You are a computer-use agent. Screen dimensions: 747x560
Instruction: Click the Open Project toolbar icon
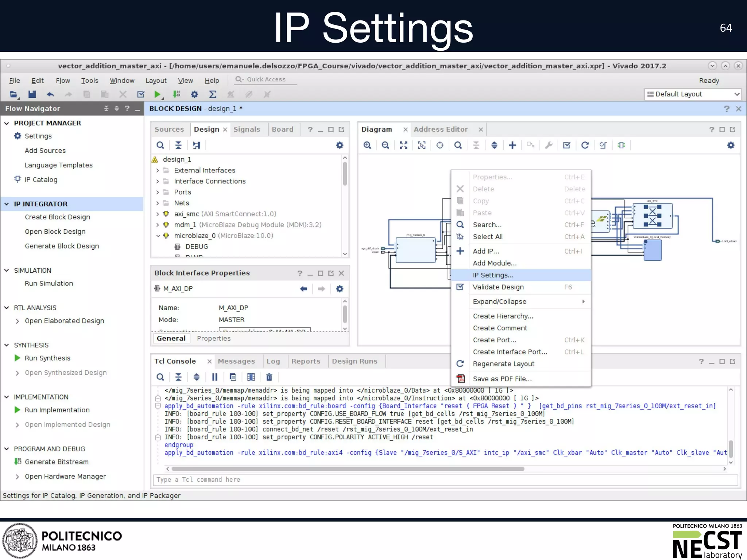tap(13, 94)
